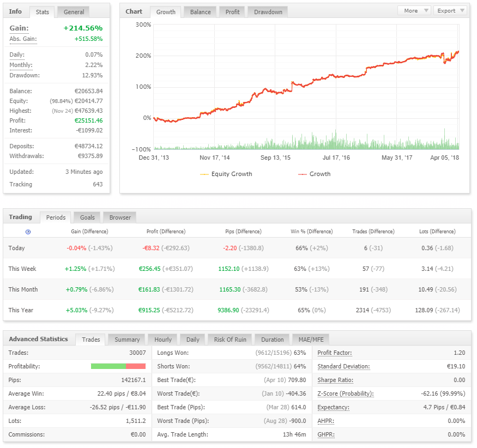Select the Drawdown chart tab
The height and width of the screenshot is (448, 477).
pos(268,12)
